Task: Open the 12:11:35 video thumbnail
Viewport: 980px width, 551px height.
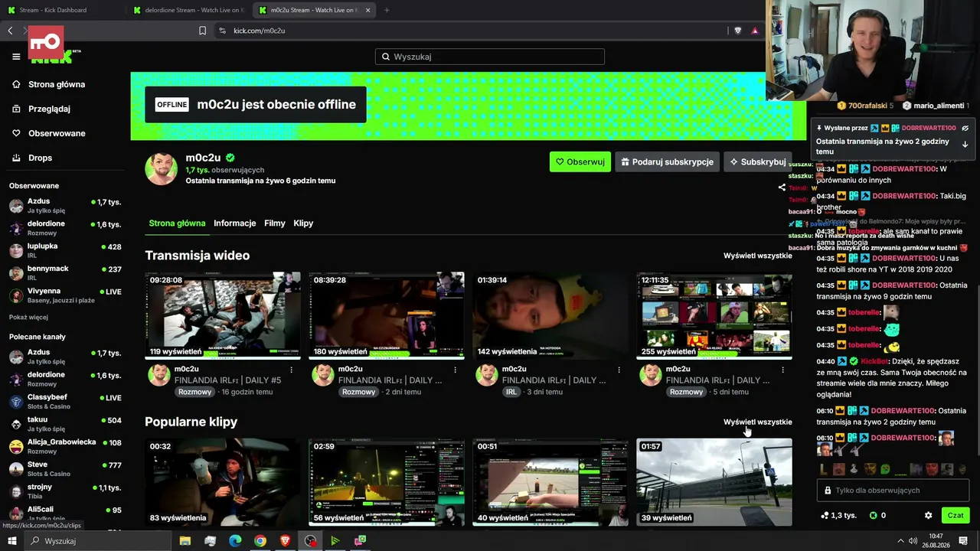Action: click(x=714, y=315)
